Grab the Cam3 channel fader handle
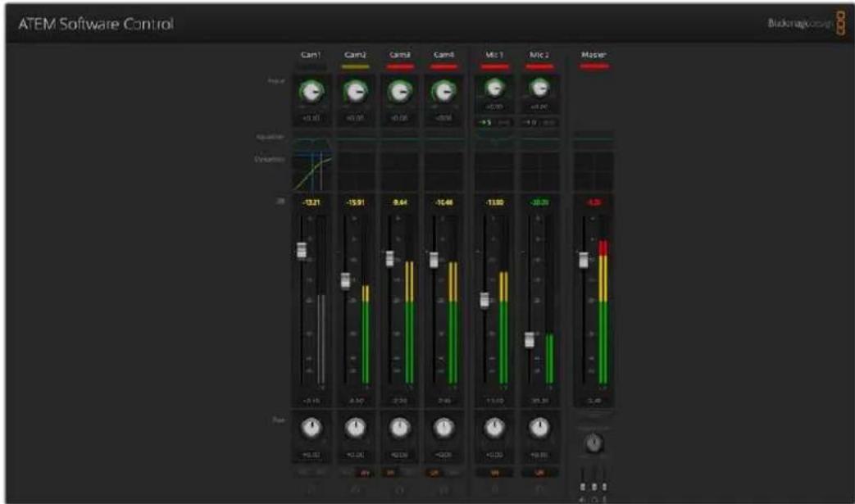The width and height of the screenshot is (855, 504). click(x=390, y=259)
